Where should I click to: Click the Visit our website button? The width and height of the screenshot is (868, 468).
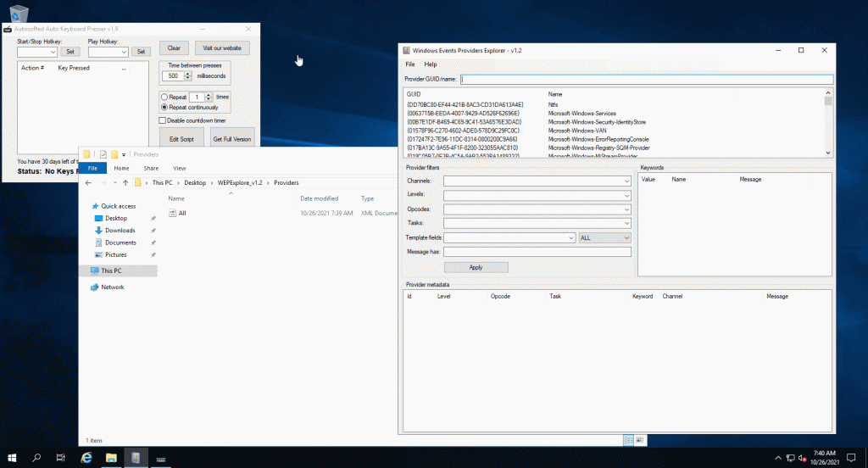222,48
